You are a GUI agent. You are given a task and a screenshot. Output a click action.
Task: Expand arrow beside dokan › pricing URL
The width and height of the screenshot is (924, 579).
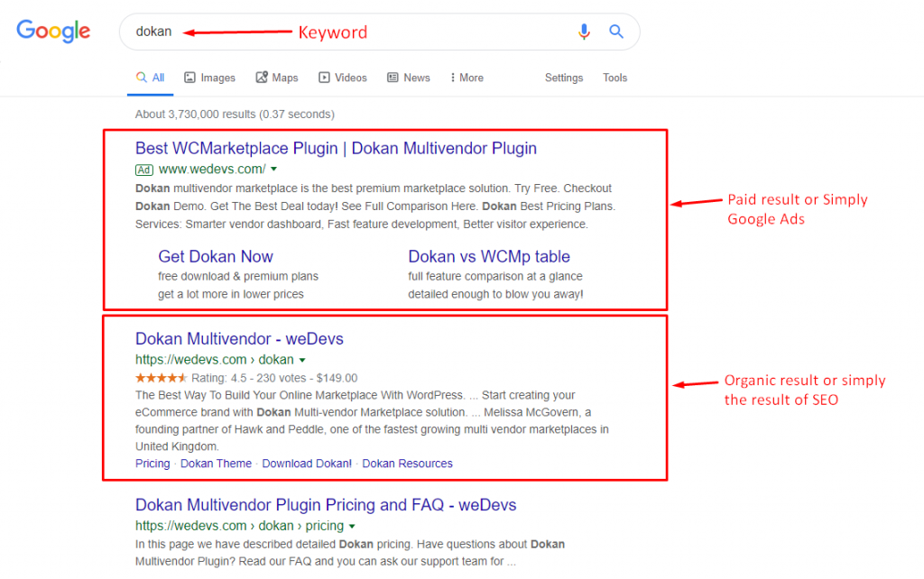[352, 526]
